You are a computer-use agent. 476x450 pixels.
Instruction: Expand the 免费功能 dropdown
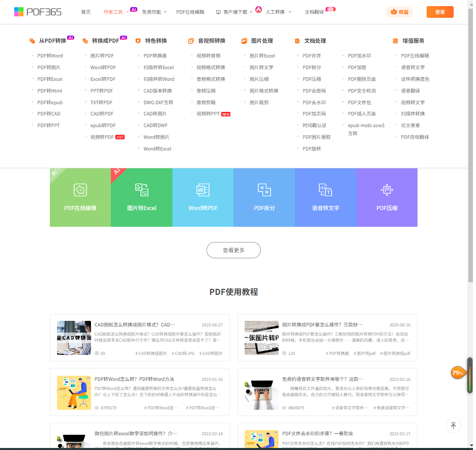(x=154, y=12)
